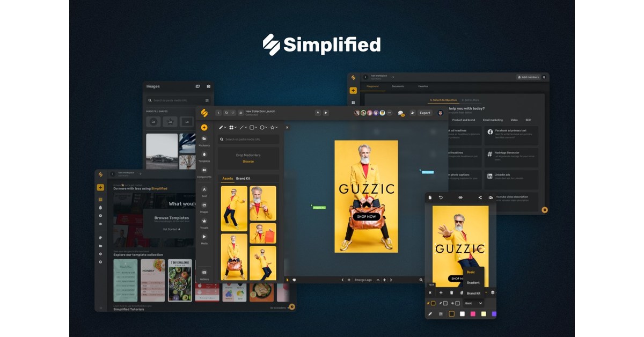The image size is (644, 337).
Task: Toggle the preview eye icon
Action: tap(460, 197)
